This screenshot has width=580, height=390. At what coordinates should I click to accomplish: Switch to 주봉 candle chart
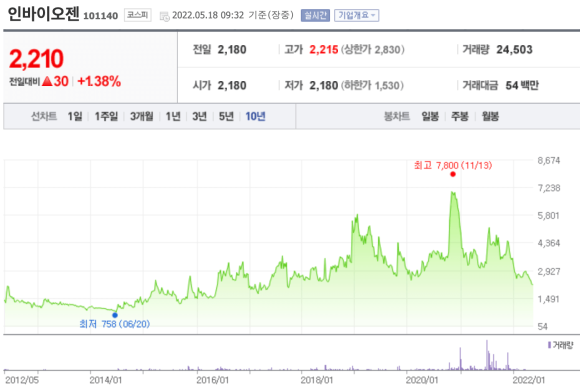point(460,117)
